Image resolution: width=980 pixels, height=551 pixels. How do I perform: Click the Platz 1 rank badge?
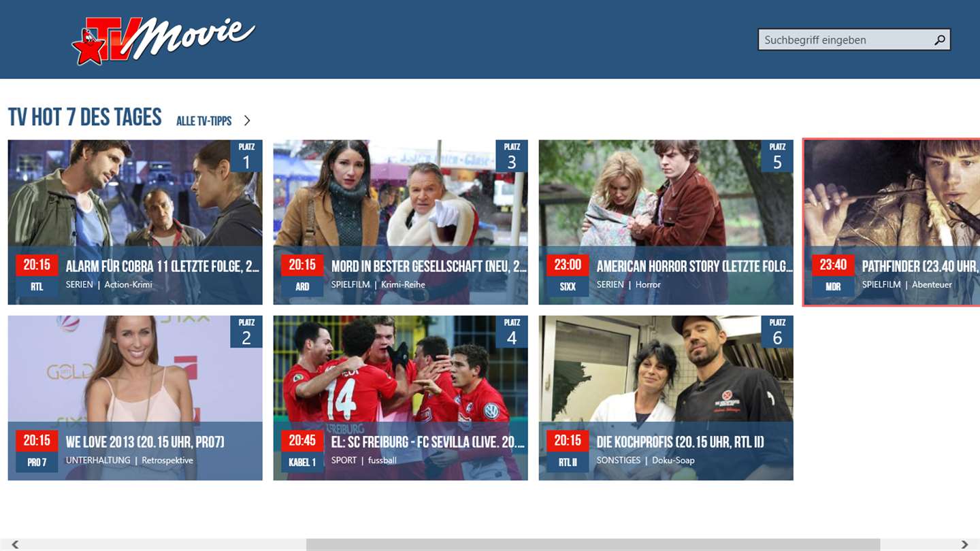pyautogui.click(x=246, y=156)
